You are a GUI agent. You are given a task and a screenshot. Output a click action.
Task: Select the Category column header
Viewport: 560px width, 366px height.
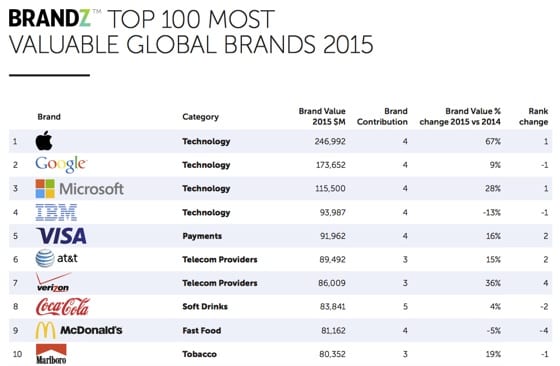tap(200, 117)
